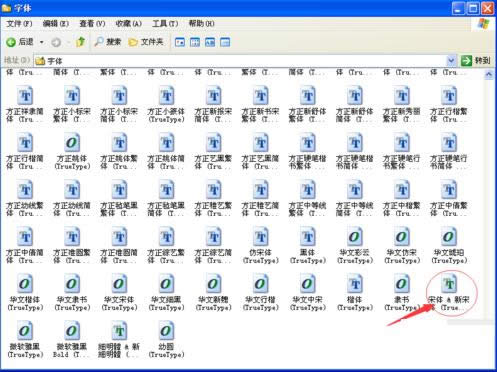The width and height of the screenshot is (497, 372).
Task: Select the 方正中倩简体 font icon
Action: point(25,237)
